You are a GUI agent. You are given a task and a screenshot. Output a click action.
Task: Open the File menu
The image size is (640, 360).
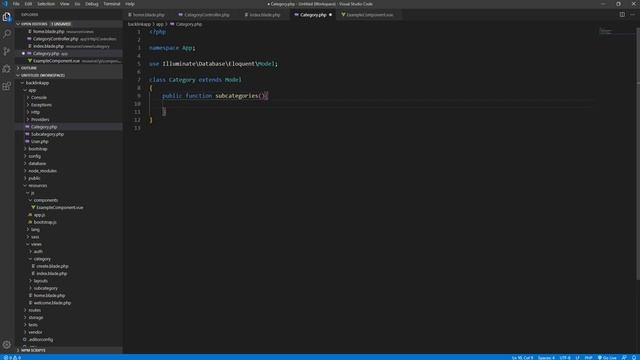pos(16,4)
